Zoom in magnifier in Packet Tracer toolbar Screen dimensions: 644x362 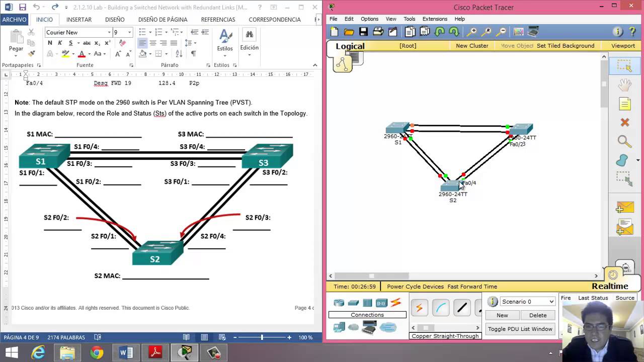(x=471, y=32)
